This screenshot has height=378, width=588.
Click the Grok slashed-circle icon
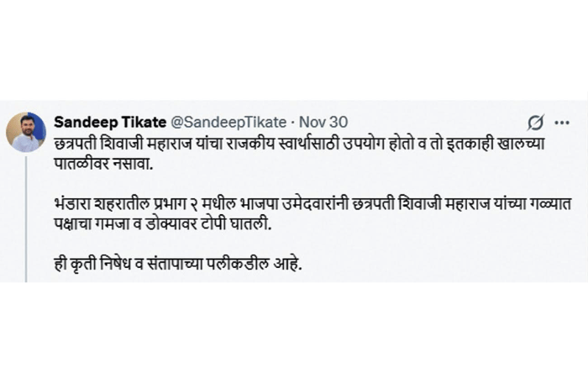[x=534, y=122]
